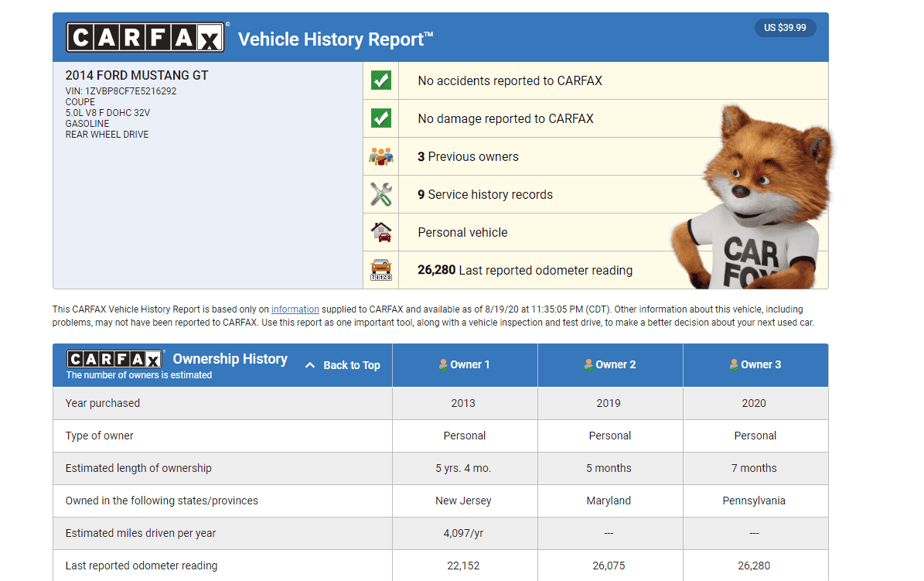Click the US $39.99 price badge
The image size is (924, 581).
785,28
